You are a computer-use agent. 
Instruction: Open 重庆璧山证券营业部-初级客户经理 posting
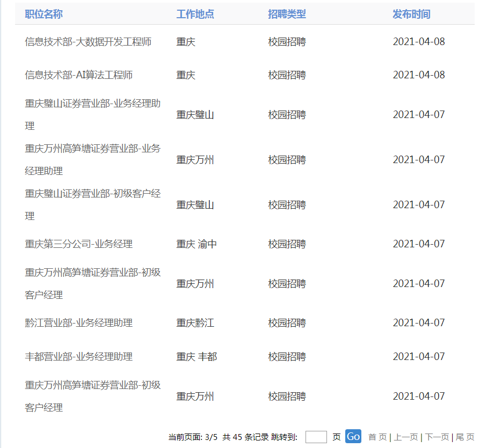point(92,205)
